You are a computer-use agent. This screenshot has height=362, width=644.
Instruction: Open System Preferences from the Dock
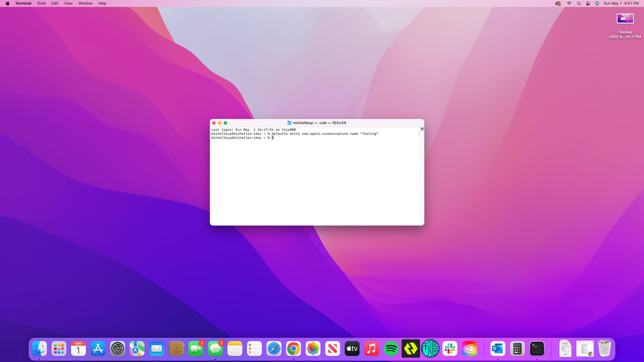click(116, 348)
